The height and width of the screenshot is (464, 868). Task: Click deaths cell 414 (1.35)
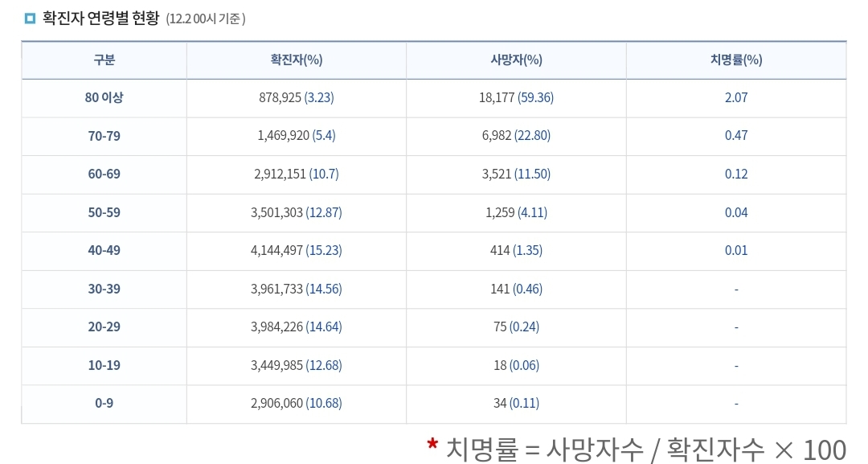(516, 250)
